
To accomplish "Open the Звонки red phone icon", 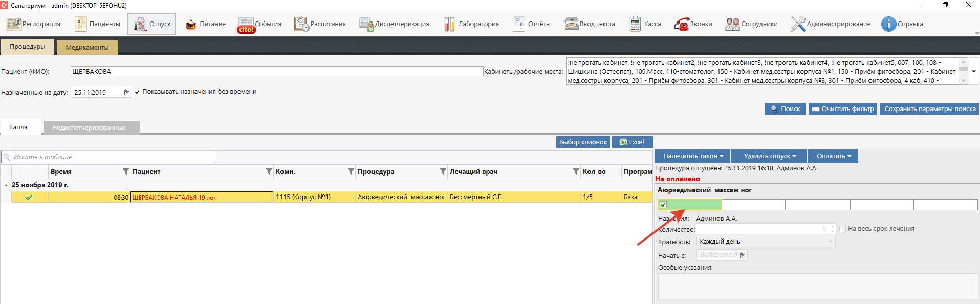I will [681, 24].
